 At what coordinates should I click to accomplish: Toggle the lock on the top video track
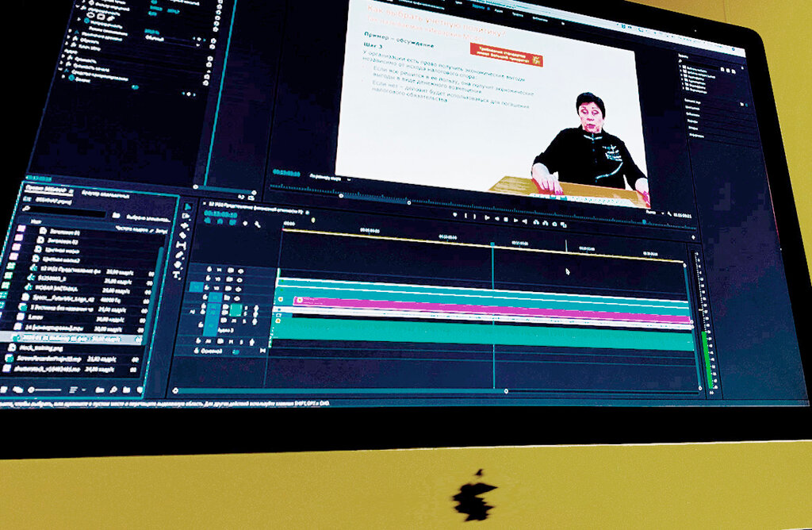[x=209, y=270]
